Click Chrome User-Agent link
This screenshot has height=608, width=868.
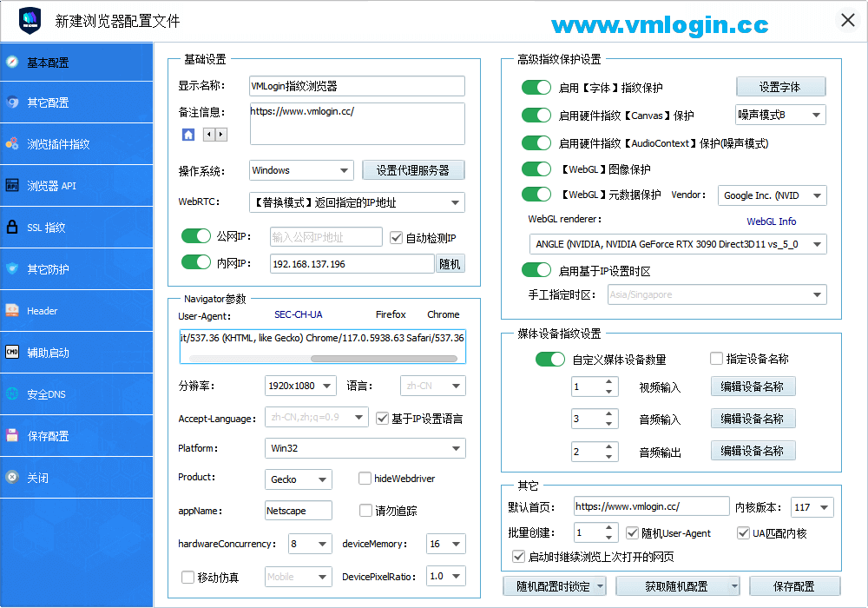coord(443,314)
